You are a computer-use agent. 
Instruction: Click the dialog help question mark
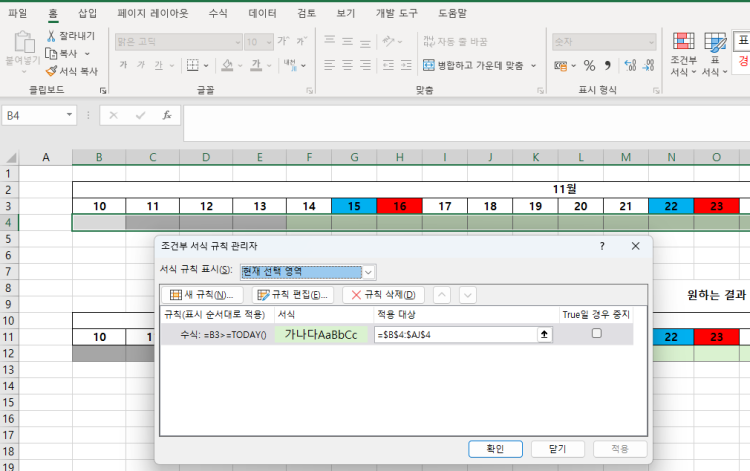pos(602,246)
